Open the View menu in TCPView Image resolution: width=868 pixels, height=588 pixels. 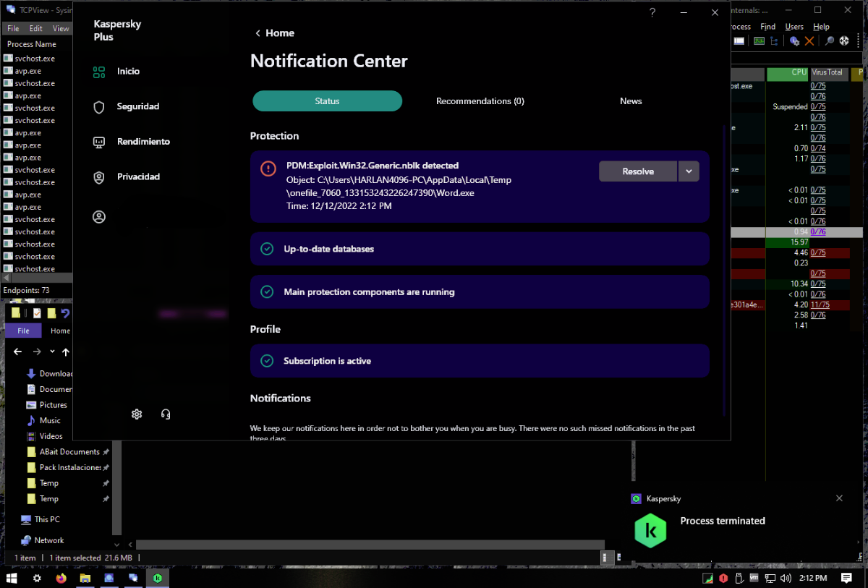61,29
